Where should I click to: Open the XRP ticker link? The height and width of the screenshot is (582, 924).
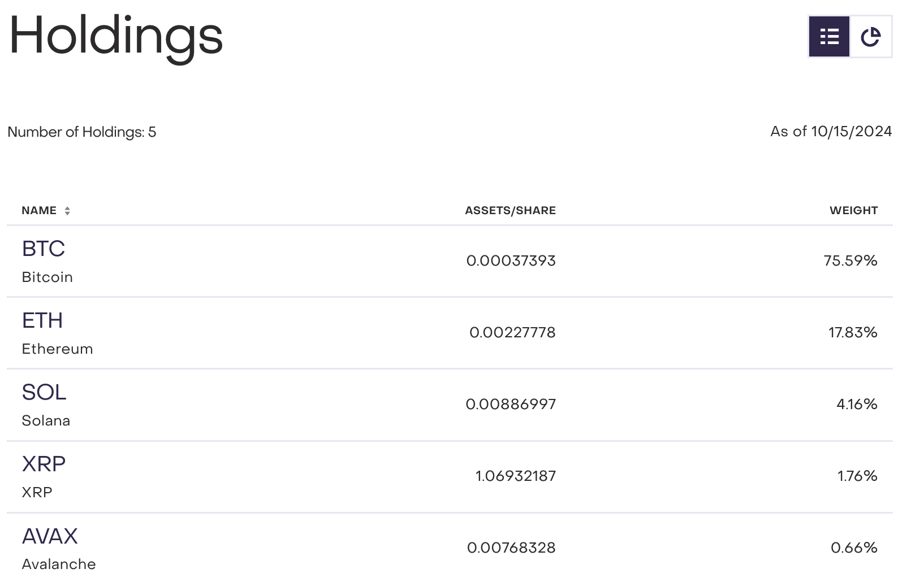tap(44, 464)
